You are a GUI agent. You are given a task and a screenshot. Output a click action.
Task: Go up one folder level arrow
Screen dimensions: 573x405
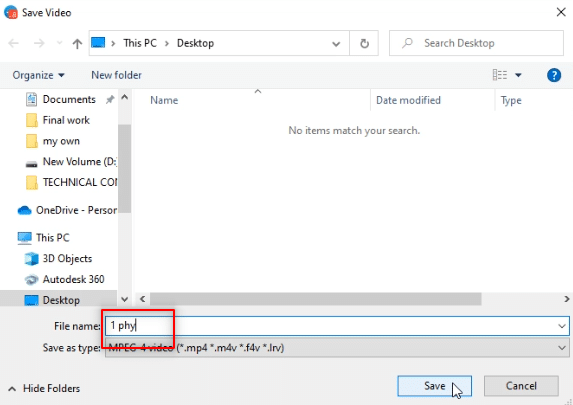click(x=77, y=44)
